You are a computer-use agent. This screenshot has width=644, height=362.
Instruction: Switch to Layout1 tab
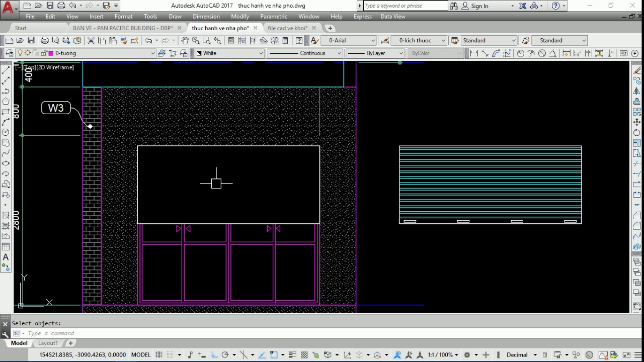point(48,343)
